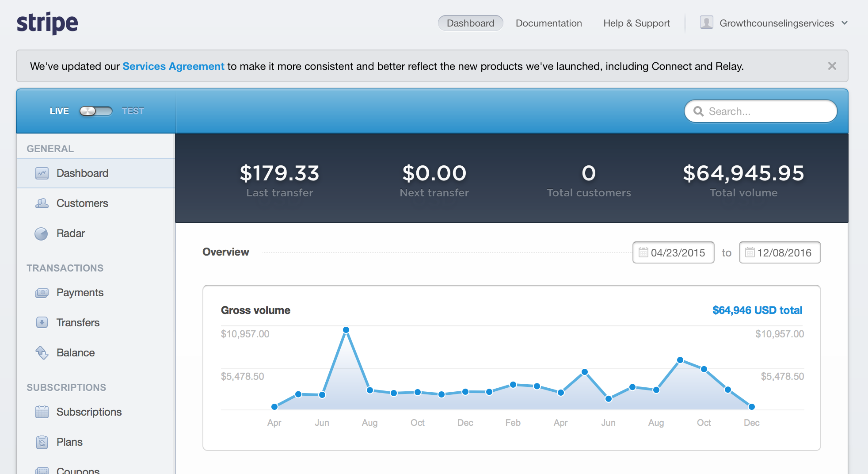868x474 pixels.
Task: Click the Payments cash icon
Action: point(42,293)
